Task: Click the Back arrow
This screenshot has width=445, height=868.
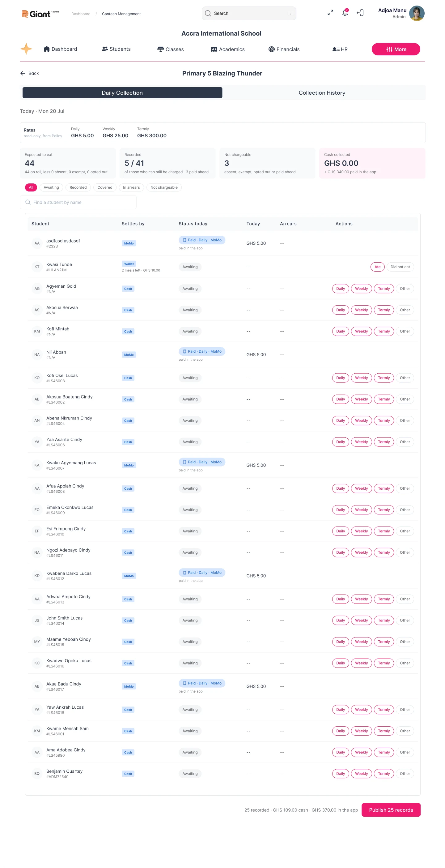Action: coord(29,73)
